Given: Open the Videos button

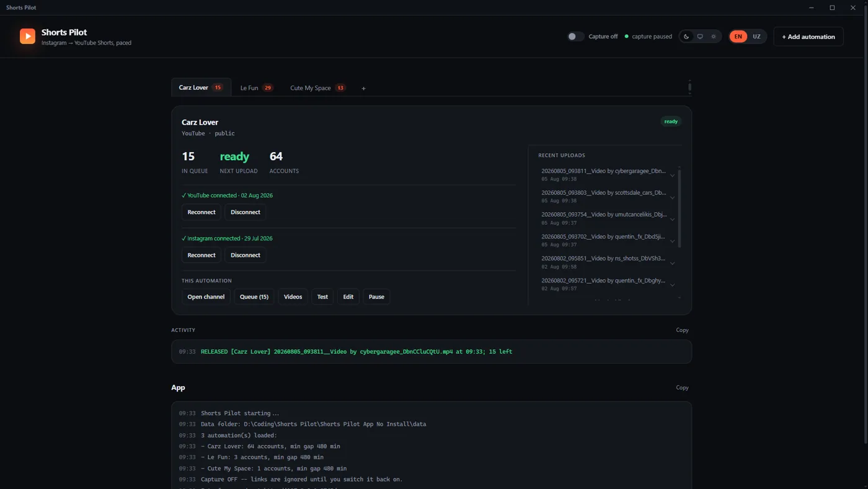Looking at the screenshot, I should (293, 297).
